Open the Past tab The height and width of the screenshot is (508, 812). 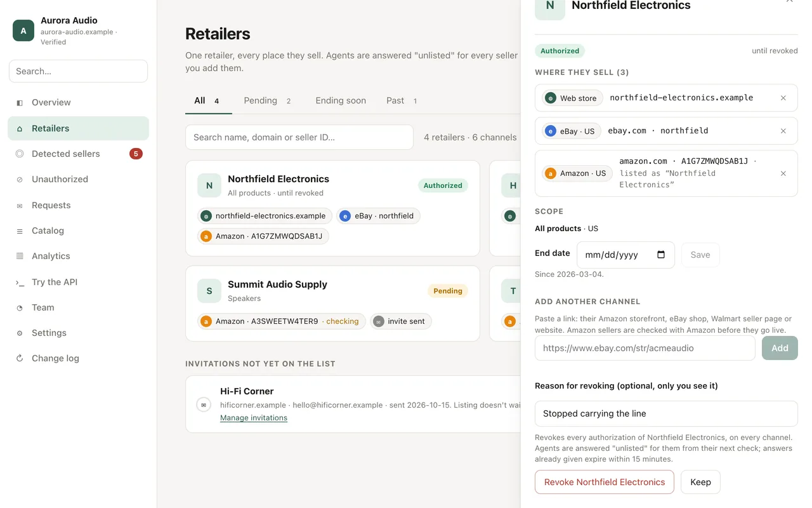pyautogui.click(x=402, y=100)
